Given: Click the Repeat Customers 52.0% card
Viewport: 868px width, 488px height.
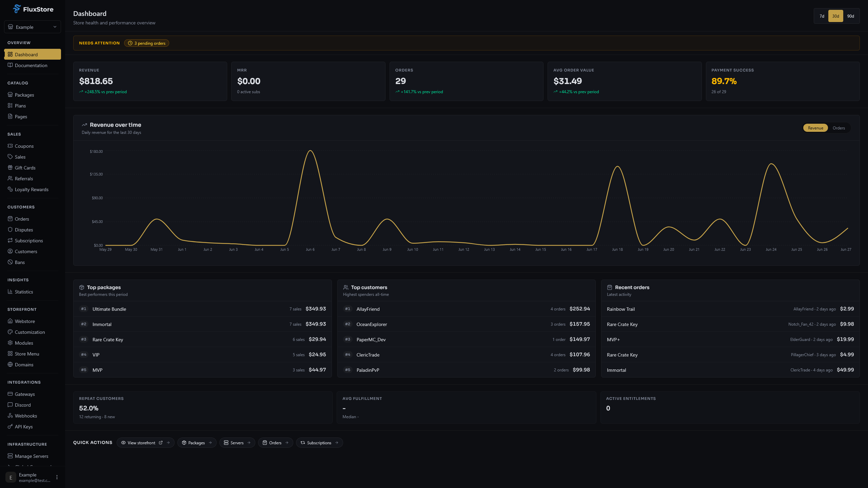Looking at the screenshot, I should [203, 408].
